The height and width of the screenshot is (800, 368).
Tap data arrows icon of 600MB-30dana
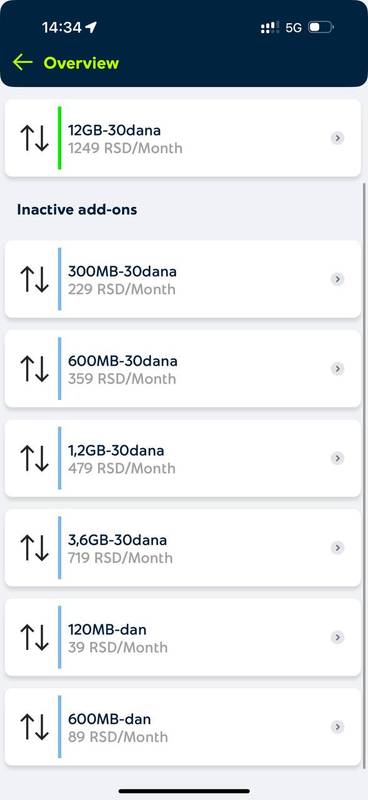pos(34,369)
